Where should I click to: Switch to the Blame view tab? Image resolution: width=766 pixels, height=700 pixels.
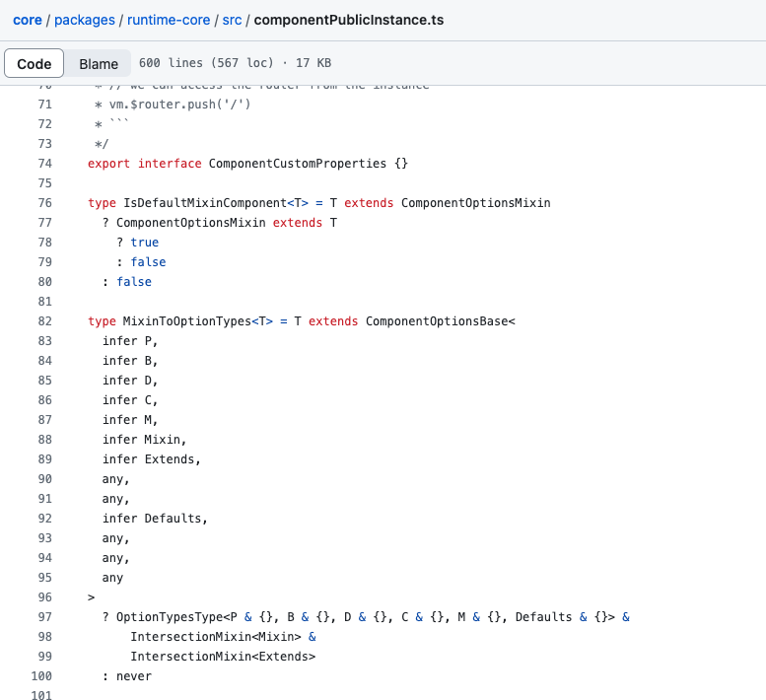[x=99, y=63]
